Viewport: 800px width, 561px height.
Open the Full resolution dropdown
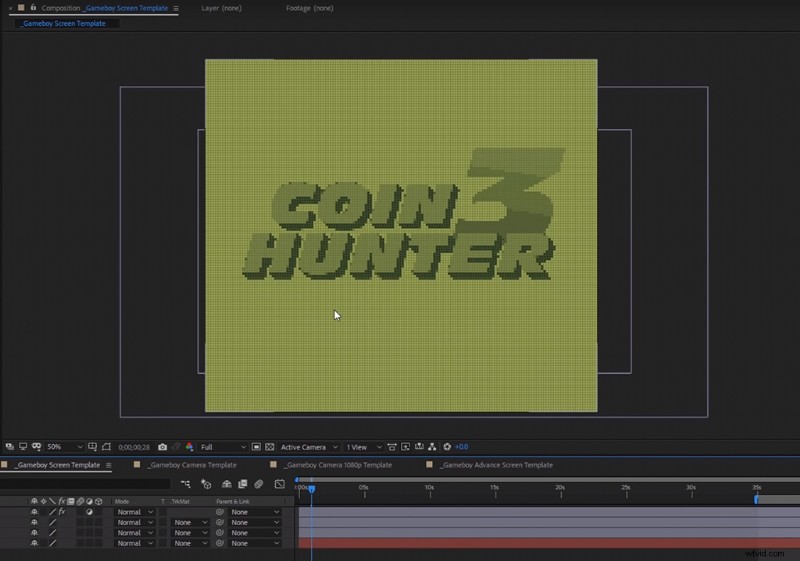(x=222, y=447)
